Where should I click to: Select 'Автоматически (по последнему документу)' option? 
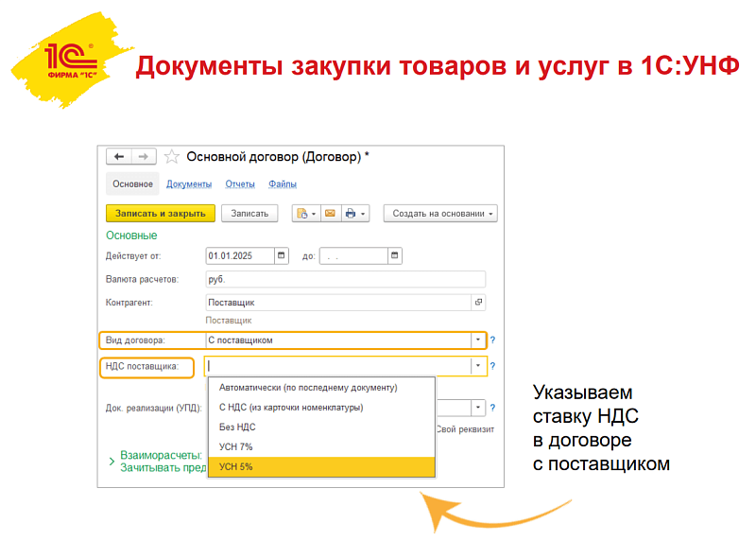(322, 388)
